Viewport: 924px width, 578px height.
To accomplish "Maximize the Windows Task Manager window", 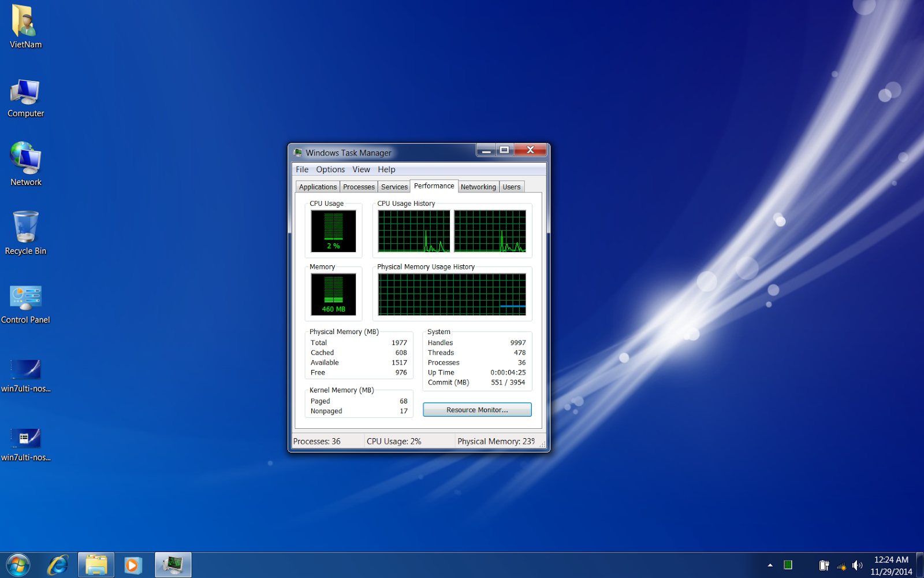I will point(505,150).
